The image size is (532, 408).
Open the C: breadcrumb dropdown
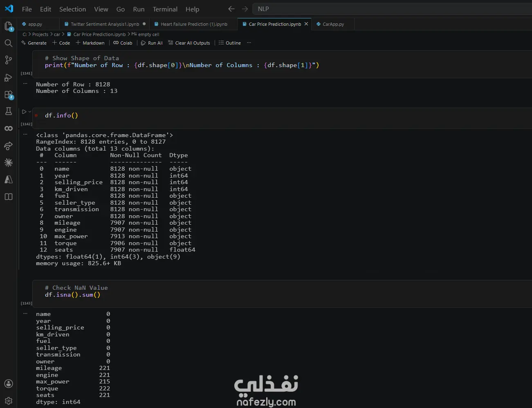[25, 34]
